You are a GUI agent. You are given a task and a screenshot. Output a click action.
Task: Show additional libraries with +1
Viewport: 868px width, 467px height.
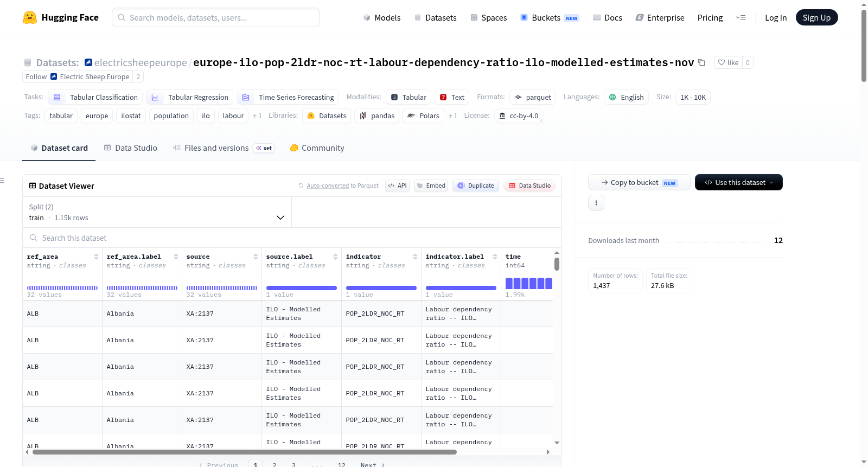452,116
